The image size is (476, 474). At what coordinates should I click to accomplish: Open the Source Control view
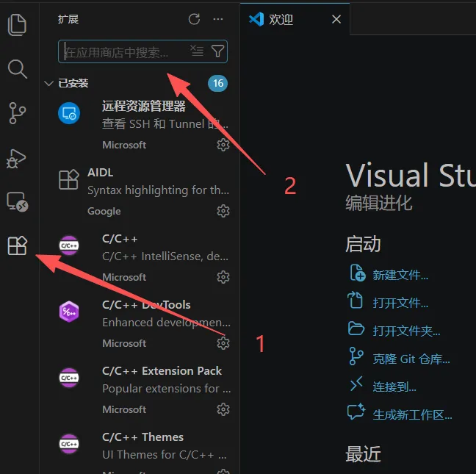click(18, 113)
